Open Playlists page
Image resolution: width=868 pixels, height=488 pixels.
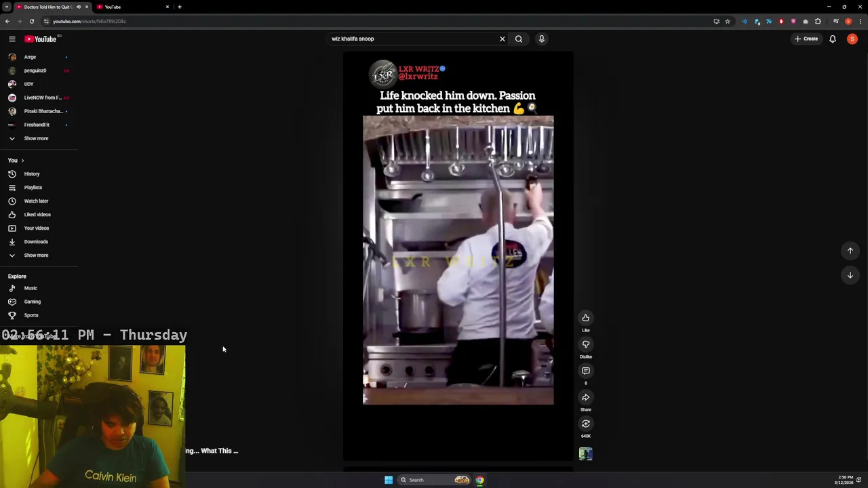click(39, 188)
